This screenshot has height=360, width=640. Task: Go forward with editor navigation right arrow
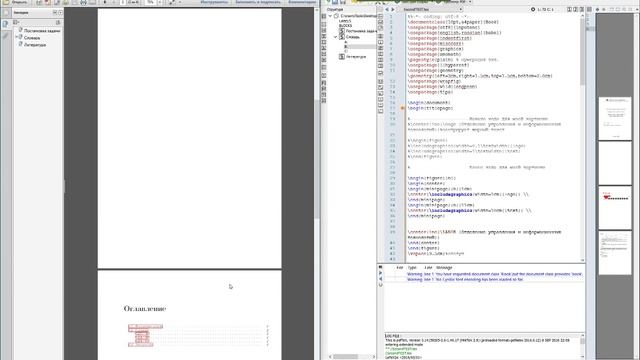click(x=393, y=9)
